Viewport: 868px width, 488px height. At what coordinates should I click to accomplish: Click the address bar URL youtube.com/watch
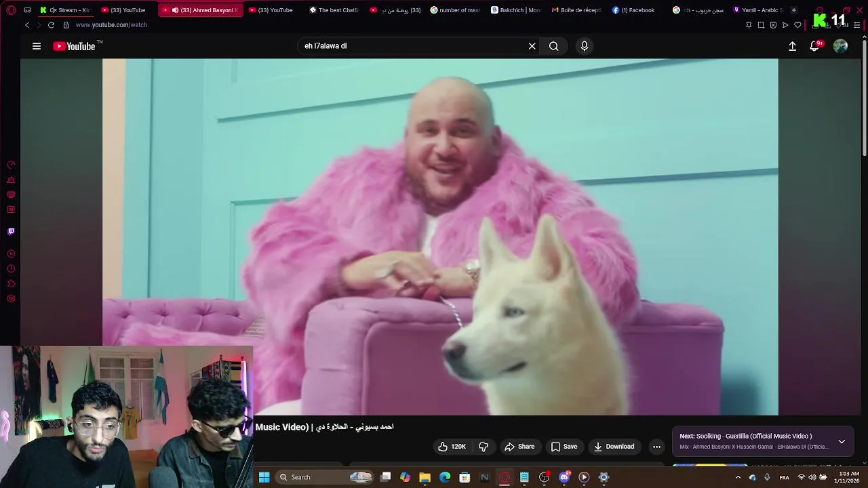pyautogui.click(x=111, y=25)
